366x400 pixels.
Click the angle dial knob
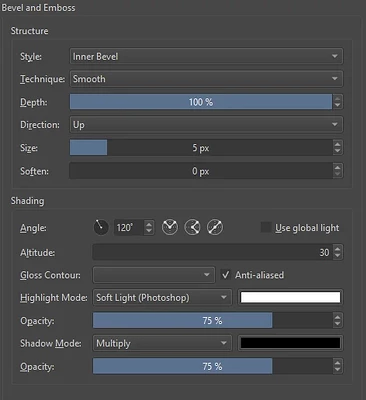pos(101,228)
